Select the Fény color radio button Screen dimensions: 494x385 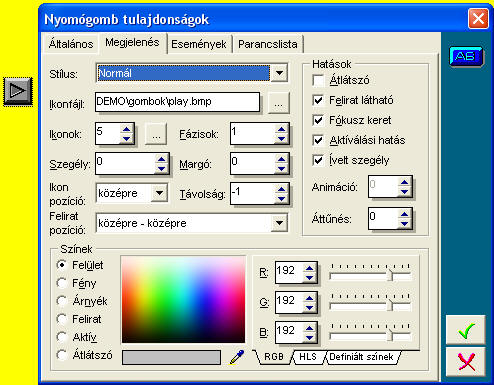[62, 283]
